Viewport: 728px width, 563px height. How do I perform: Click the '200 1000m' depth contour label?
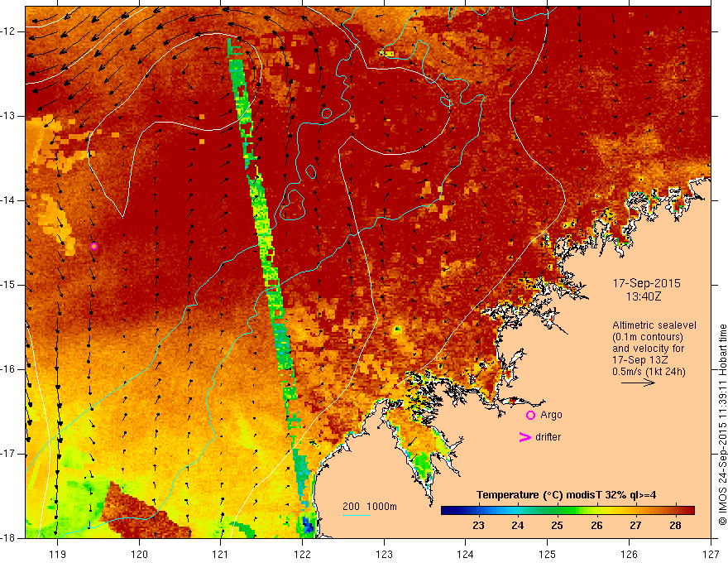point(370,507)
